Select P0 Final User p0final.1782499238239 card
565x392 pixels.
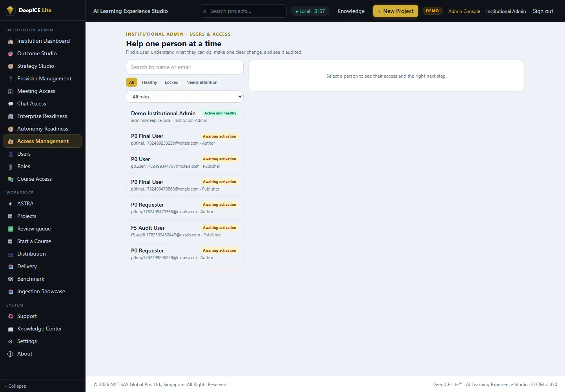coord(185,139)
